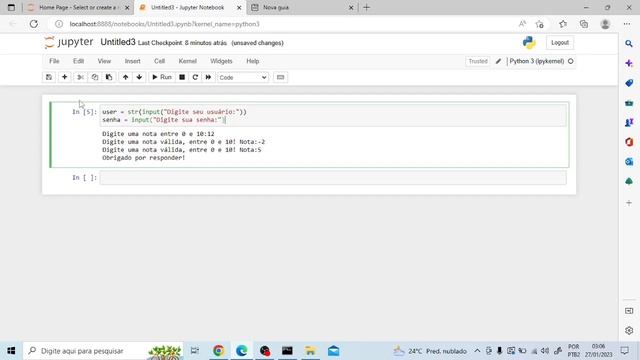
Task: Cut selected cells with scissors icon
Action: click(80, 77)
